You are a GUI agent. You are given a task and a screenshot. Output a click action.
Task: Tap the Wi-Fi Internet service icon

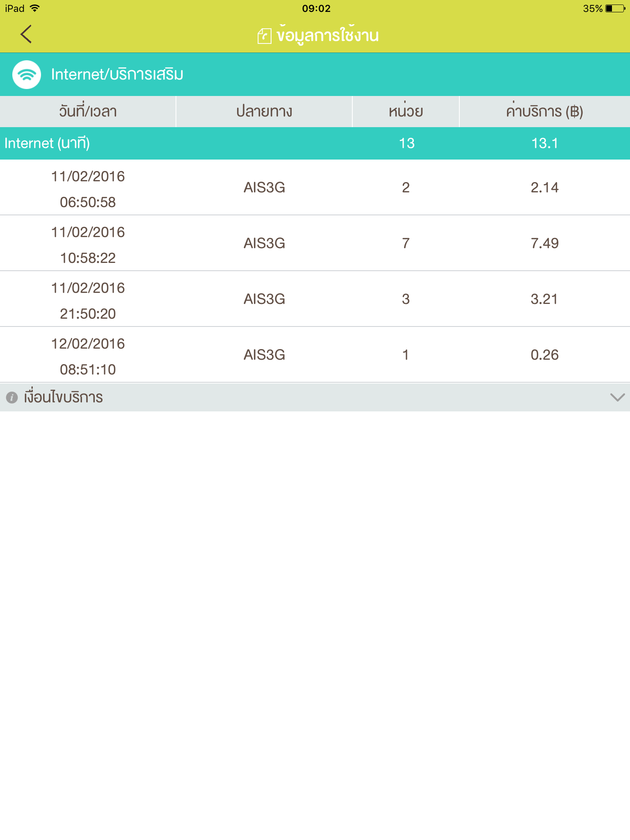(27, 75)
